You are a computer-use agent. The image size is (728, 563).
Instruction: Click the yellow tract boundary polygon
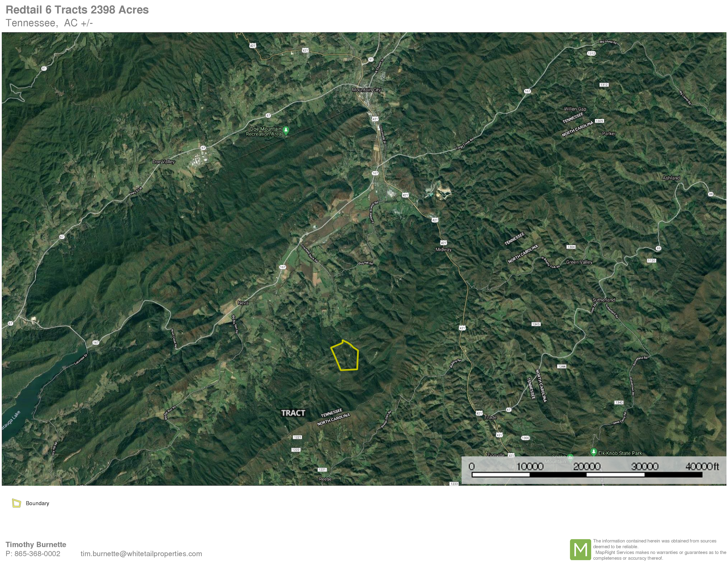tap(346, 356)
